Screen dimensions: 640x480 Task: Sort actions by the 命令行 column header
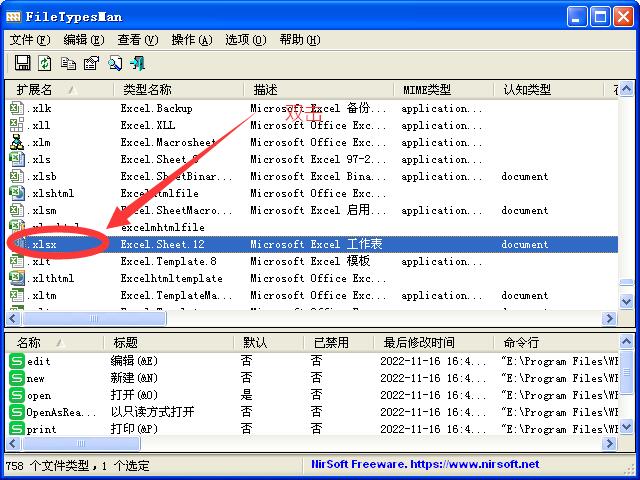556,342
